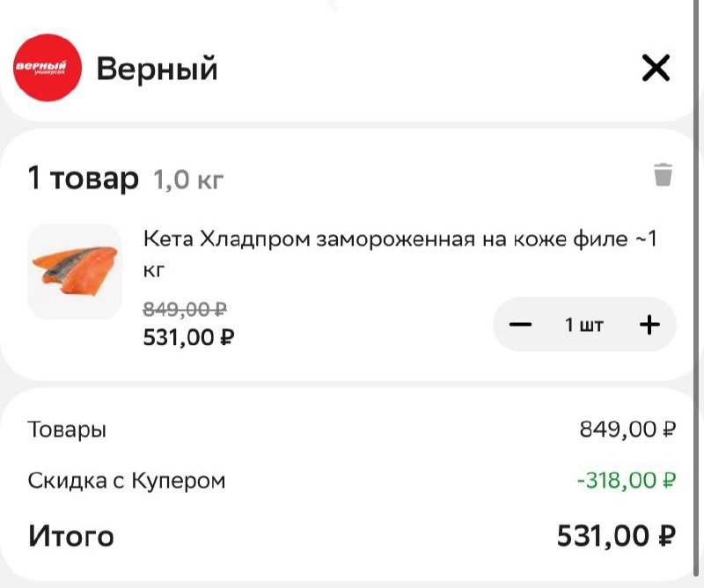Click the bold 531,00 ₽ final total
The height and width of the screenshot is (588, 704).
point(615,535)
